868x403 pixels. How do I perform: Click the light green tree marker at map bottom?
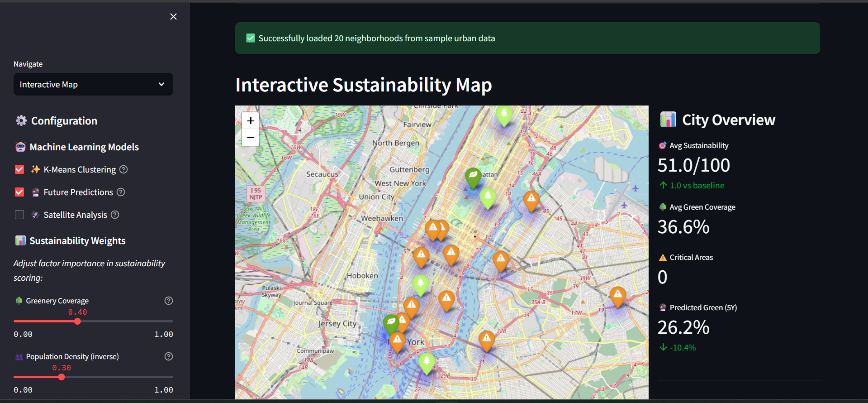click(427, 364)
